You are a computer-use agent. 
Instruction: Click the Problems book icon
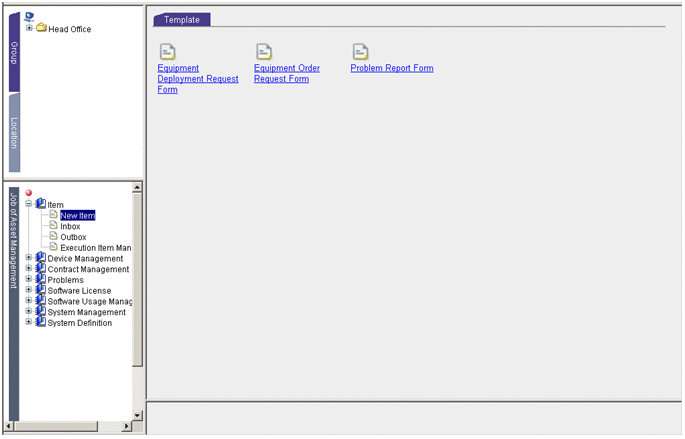pyautogui.click(x=41, y=279)
